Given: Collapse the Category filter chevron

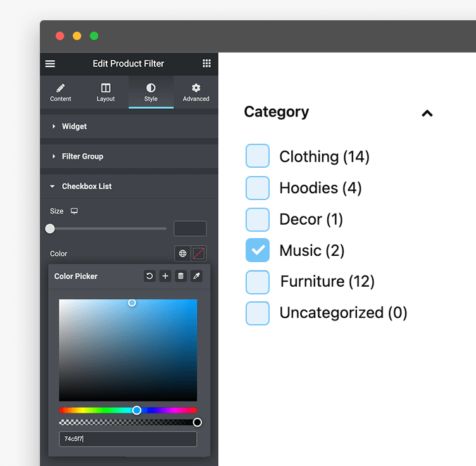Looking at the screenshot, I should click(x=427, y=113).
